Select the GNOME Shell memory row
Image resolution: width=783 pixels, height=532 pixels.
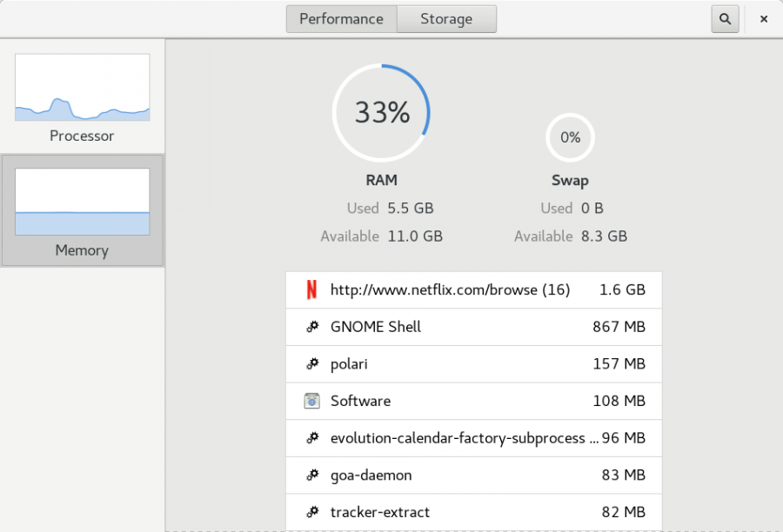click(474, 327)
